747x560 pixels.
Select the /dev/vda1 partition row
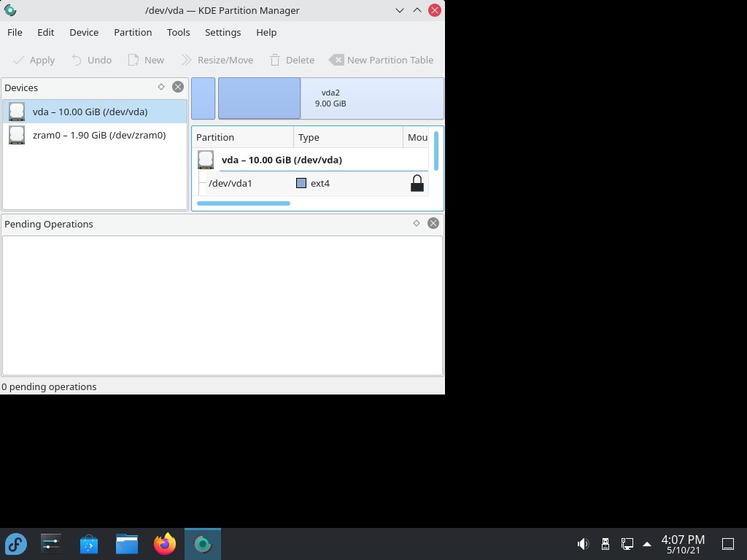(x=311, y=183)
